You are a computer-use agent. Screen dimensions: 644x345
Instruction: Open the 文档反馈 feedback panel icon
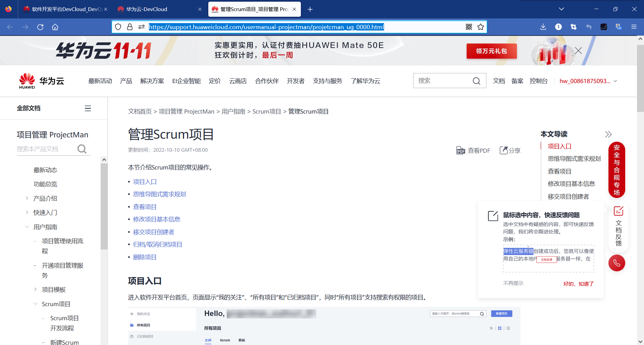click(x=618, y=211)
